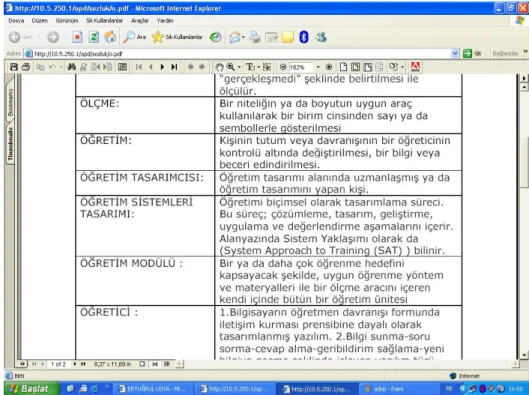Switch to single page layout view
The width and height of the screenshot is (529, 395).
pos(343,67)
